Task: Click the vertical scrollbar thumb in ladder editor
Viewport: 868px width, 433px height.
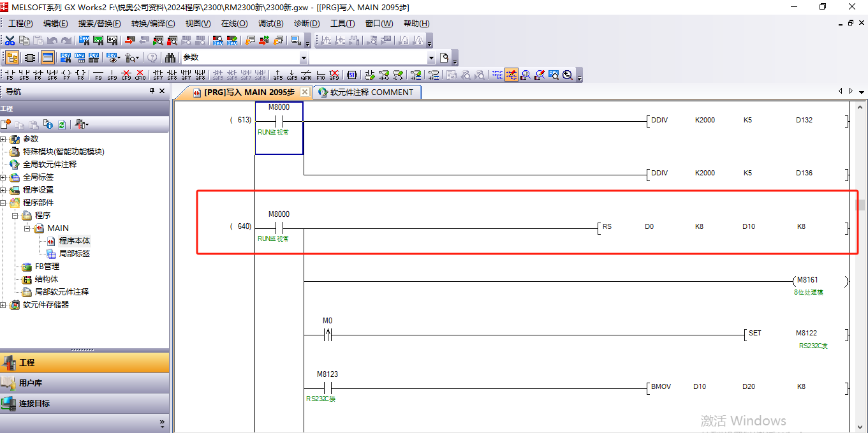Action: [x=861, y=205]
